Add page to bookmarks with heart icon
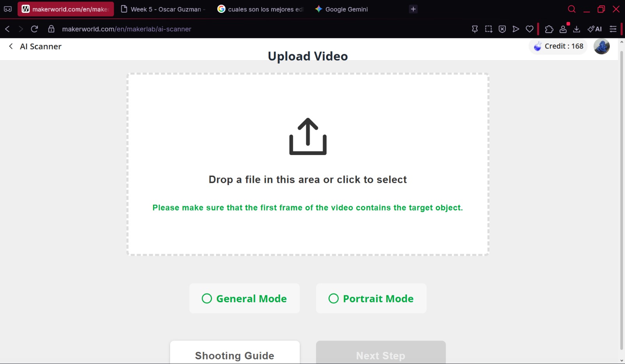Image resolution: width=625 pixels, height=364 pixels. click(530, 29)
